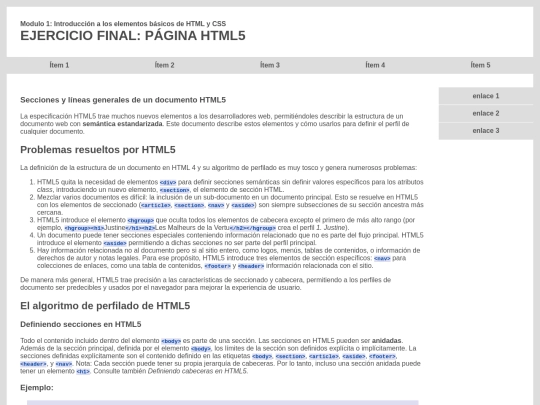Click the sentence starting 'La definición de la estructura'
This screenshot has width=540, height=405.
218,168
